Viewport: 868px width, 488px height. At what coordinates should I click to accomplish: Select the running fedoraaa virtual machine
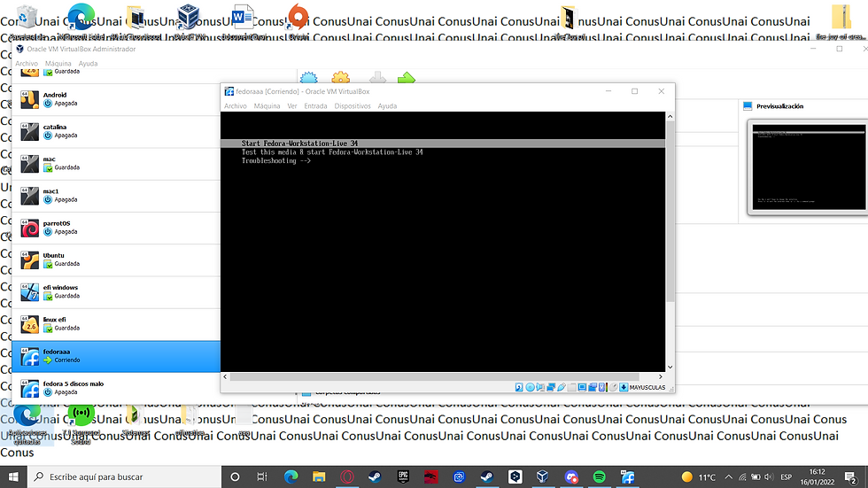(116, 356)
